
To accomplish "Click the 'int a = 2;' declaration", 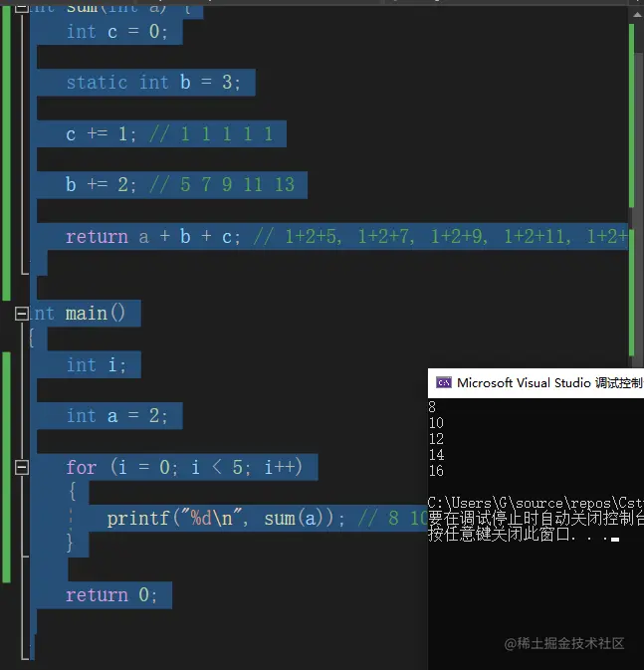I will pos(117,416).
